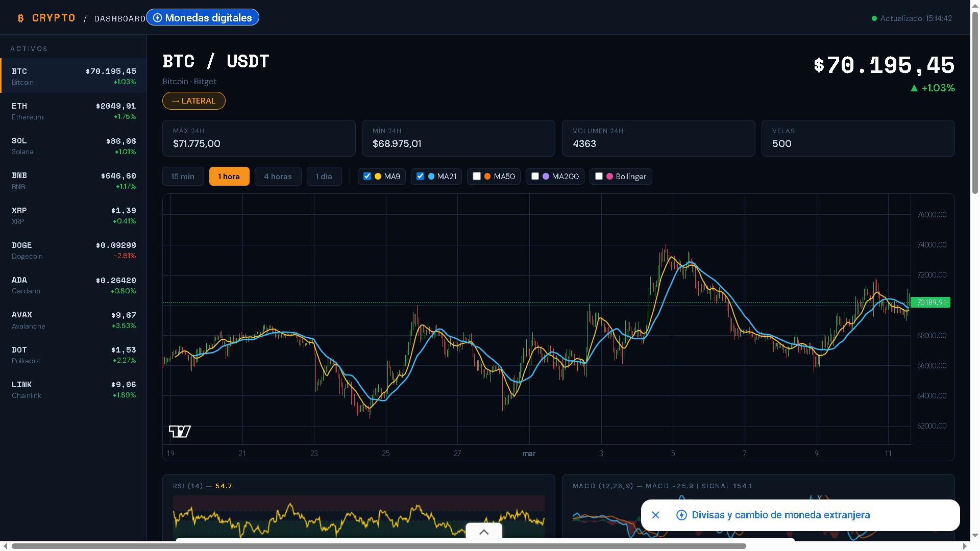This screenshot has height=551, width=980.
Task: Click the orange Bitcoin logo in the header
Action: coord(20,18)
